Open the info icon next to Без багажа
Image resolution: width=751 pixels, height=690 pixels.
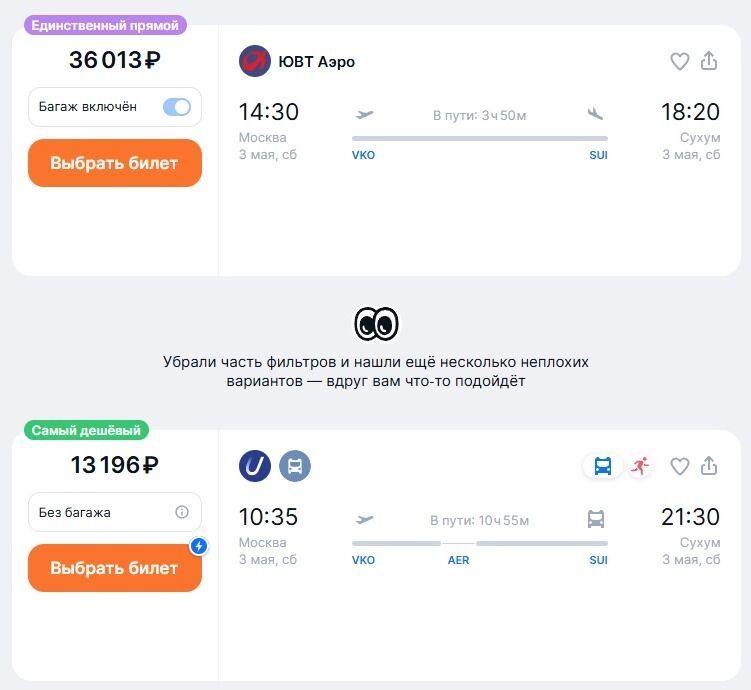coord(182,512)
